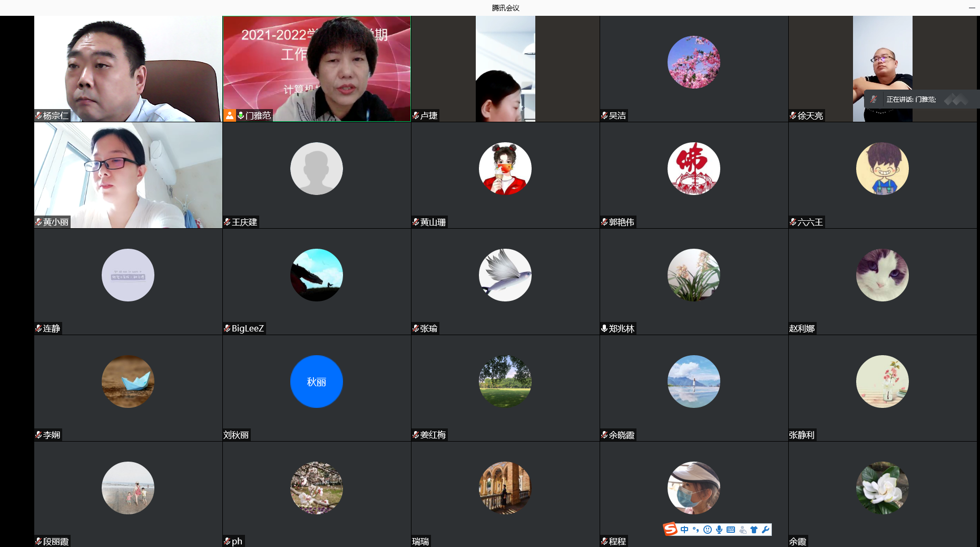This screenshot has width=980, height=547.
Task: Open the Sogou soft keyboard icon
Action: (731, 530)
